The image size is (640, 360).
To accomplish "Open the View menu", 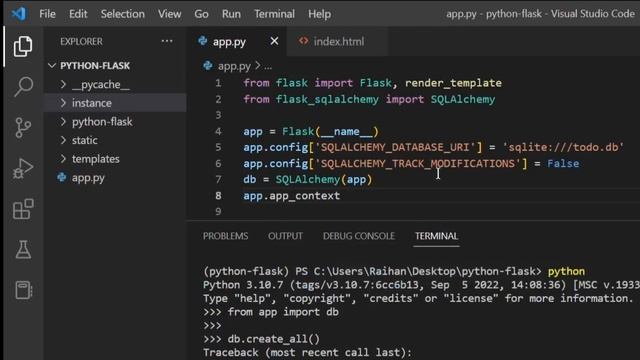I will (169, 14).
